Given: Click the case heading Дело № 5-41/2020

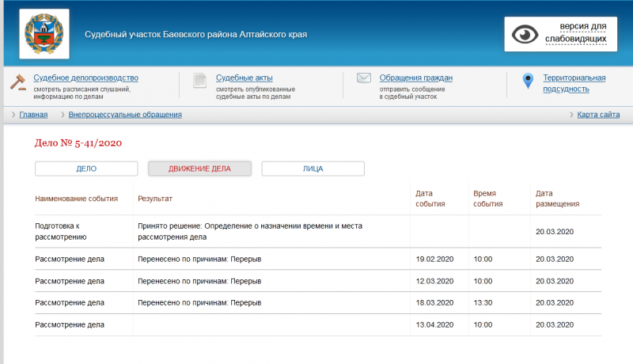Looking at the screenshot, I should click(78, 143).
